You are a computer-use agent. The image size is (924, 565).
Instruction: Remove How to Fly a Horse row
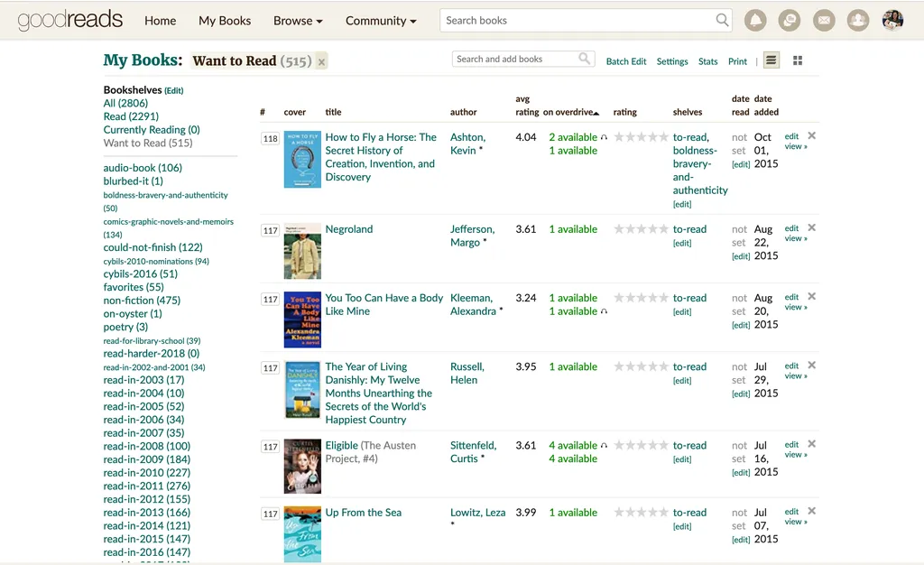pos(811,135)
